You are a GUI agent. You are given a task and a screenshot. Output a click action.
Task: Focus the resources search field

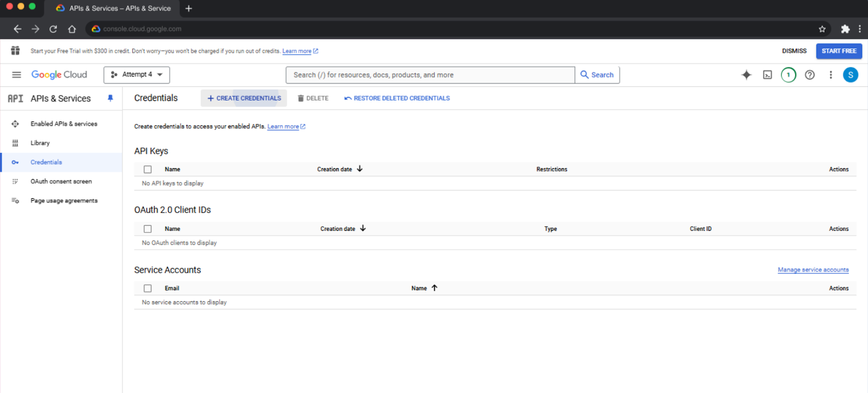coord(430,75)
